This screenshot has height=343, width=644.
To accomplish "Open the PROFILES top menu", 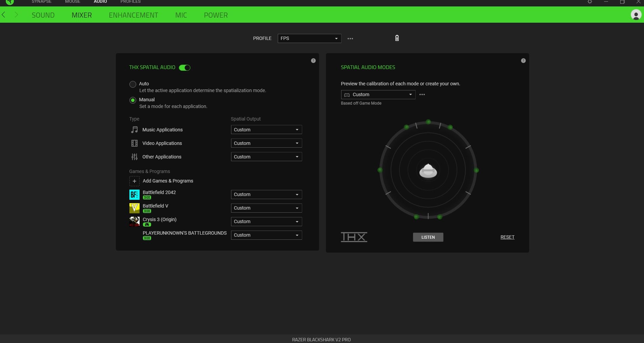I will tap(130, 2).
